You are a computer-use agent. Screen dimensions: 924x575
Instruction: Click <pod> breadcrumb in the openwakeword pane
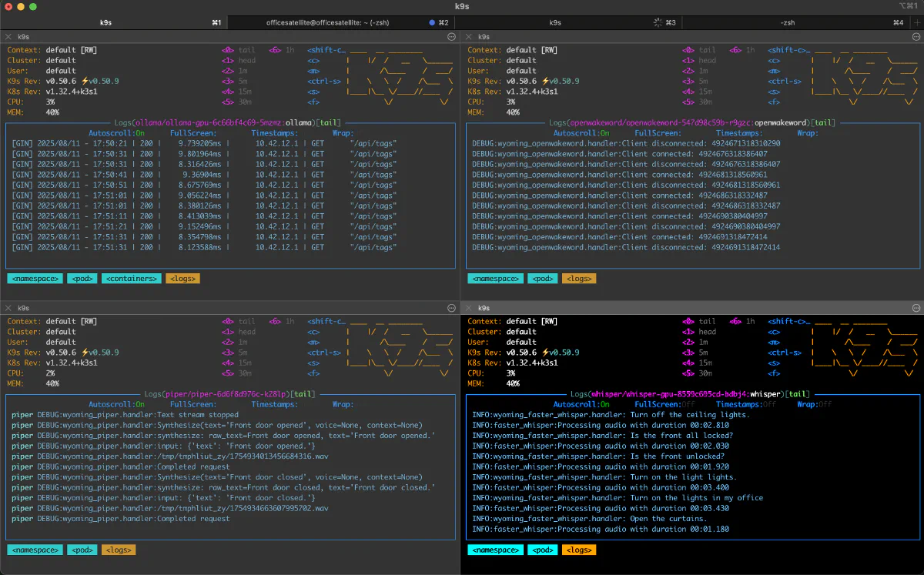point(543,279)
